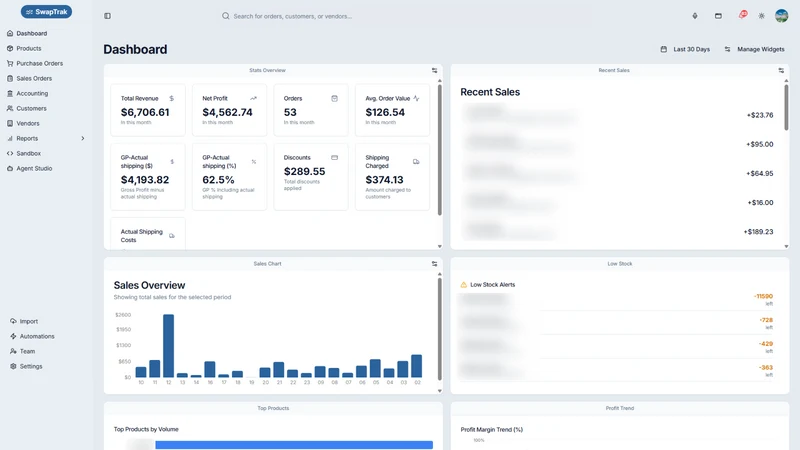Click the +$95.00 recent sale amount
The width and height of the screenshot is (800, 450).
point(760,144)
